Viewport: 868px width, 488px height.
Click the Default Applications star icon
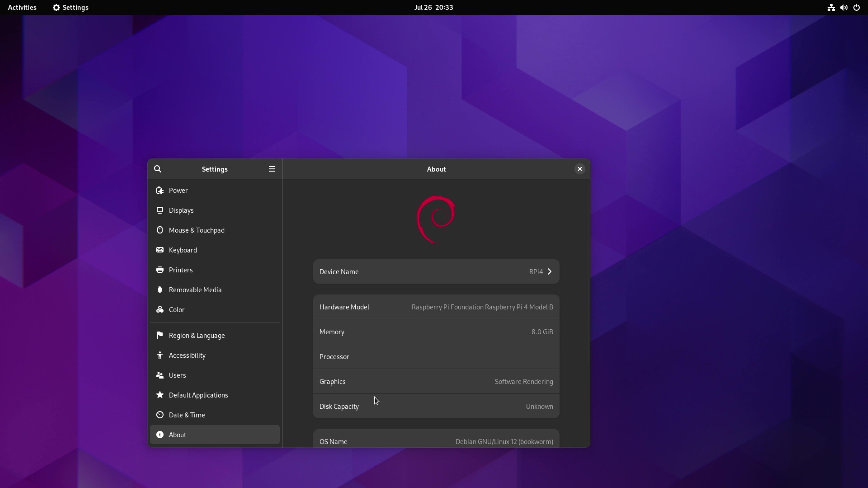click(x=160, y=395)
